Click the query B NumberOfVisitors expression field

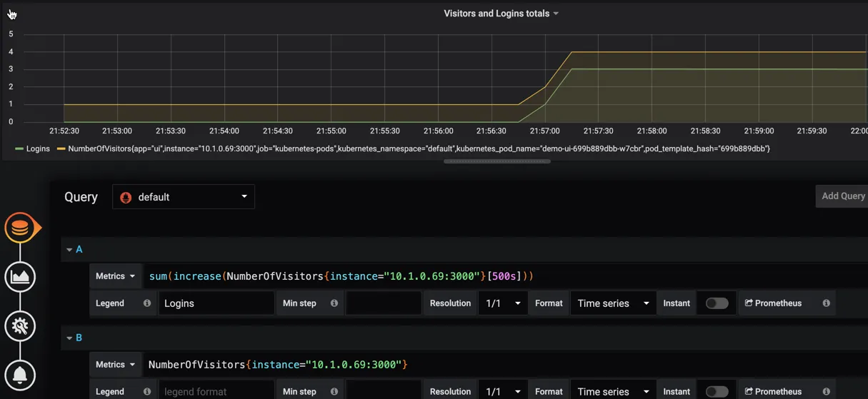505,365
